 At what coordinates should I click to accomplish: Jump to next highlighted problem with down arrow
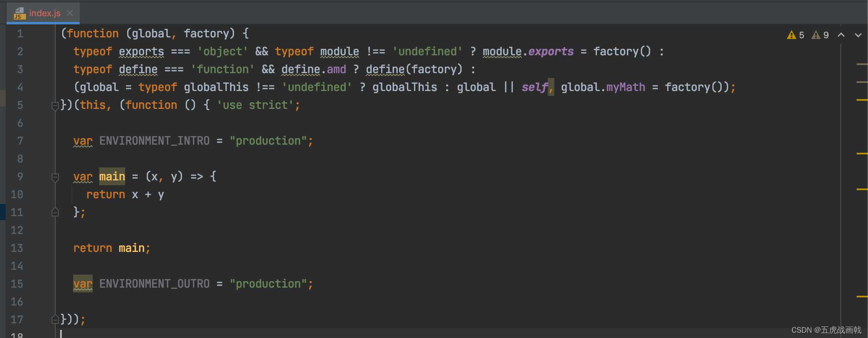[858, 35]
